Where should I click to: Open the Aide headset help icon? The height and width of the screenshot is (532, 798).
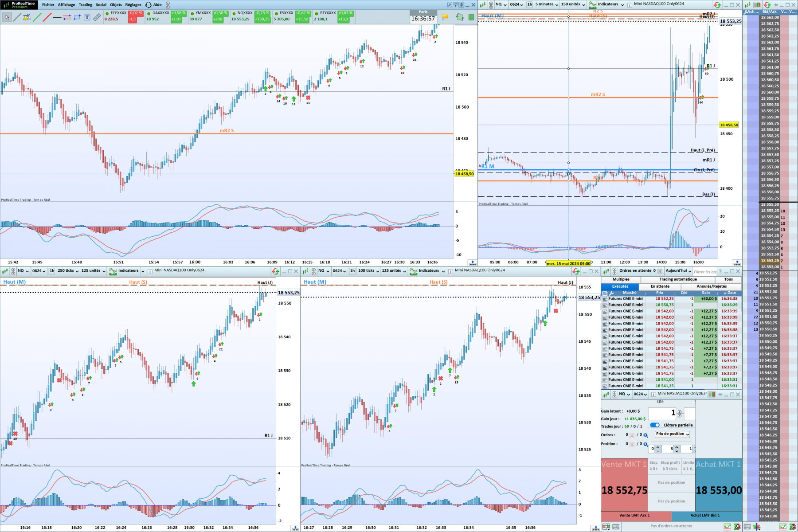click(x=149, y=5)
